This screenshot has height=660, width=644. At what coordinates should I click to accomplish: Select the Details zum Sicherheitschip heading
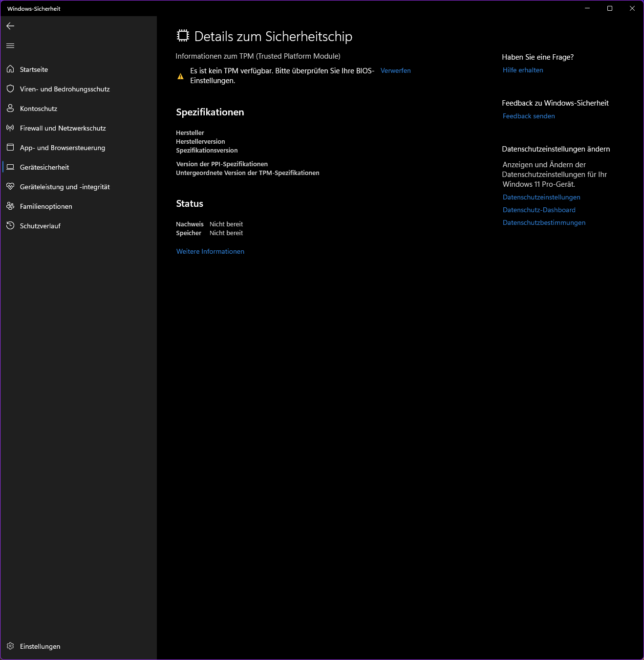[273, 36]
